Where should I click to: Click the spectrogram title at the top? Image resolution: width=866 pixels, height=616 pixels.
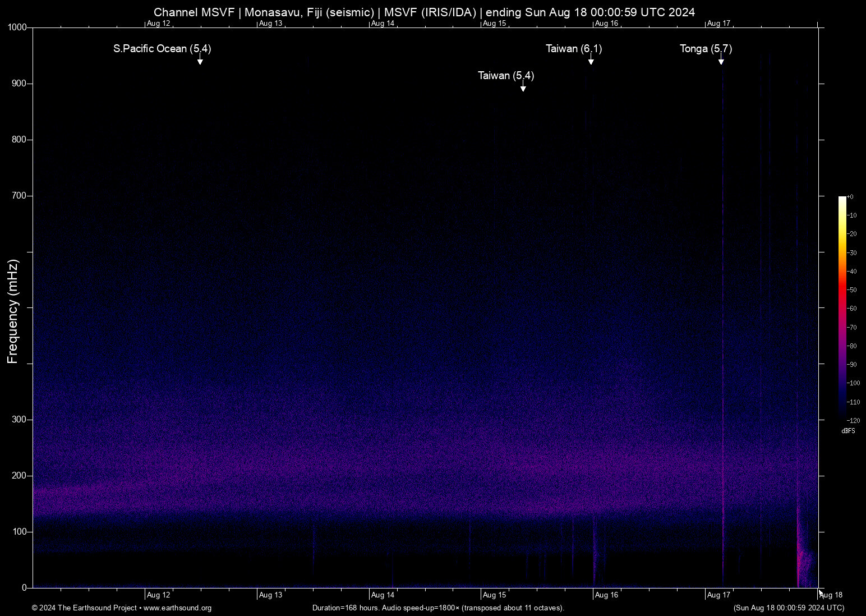coord(424,12)
